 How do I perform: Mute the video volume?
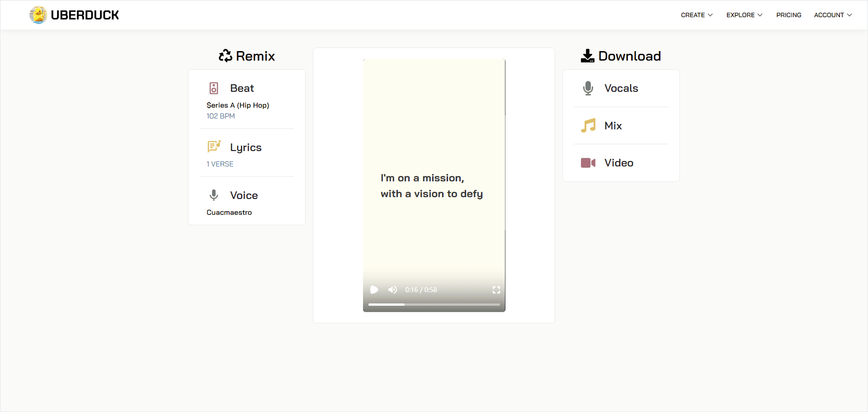tap(392, 290)
